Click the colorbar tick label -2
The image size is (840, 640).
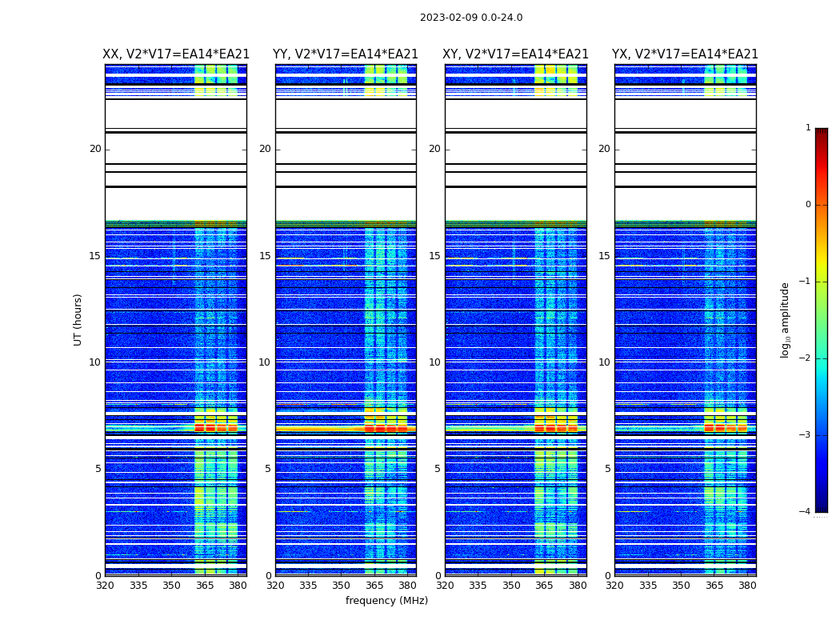click(806, 359)
